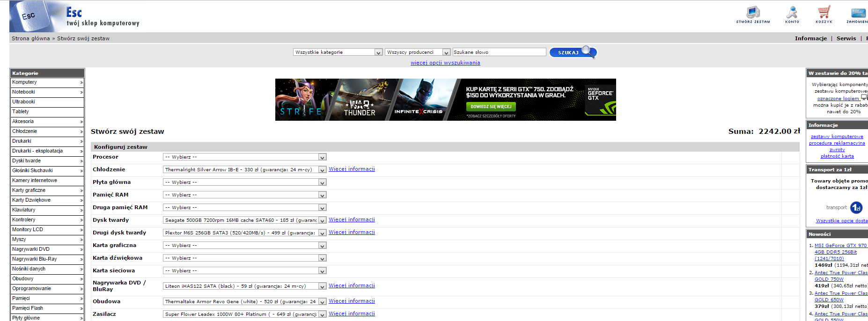Select Komputery category in sidebar
868x321 pixels.
point(47,82)
